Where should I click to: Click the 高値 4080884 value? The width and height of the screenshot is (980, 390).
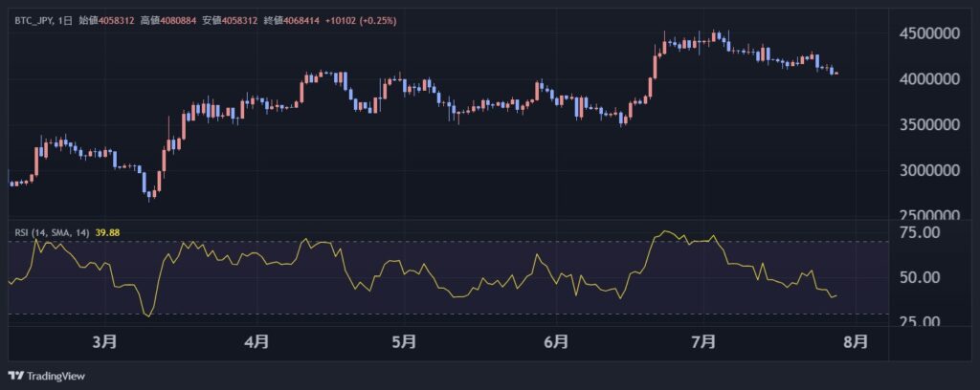point(168,21)
